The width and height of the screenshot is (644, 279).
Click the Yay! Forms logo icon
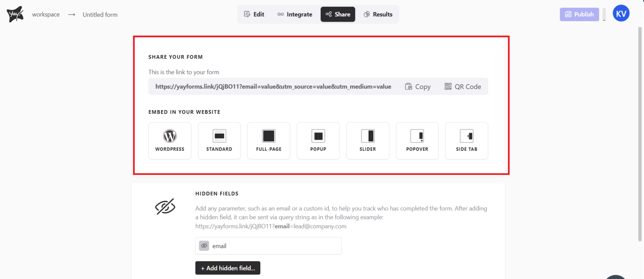tap(15, 15)
